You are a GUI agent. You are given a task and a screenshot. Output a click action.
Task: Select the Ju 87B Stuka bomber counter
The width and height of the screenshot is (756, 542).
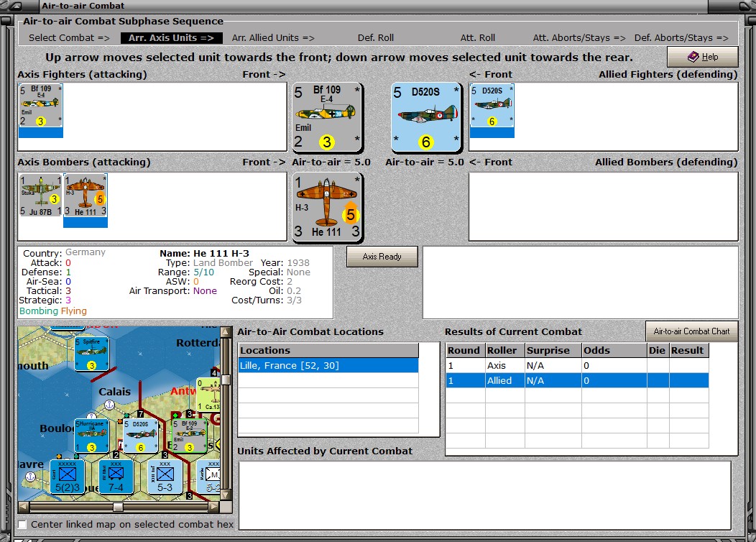click(x=40, y=196)
